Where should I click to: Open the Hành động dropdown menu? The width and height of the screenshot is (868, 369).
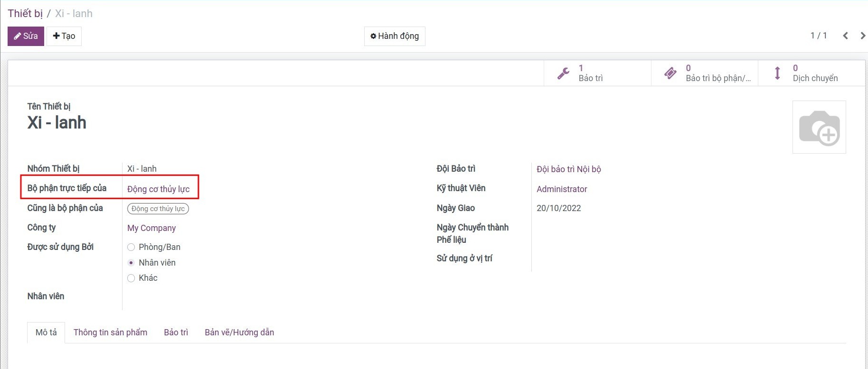pyautogui.click(x=395, y=36)
